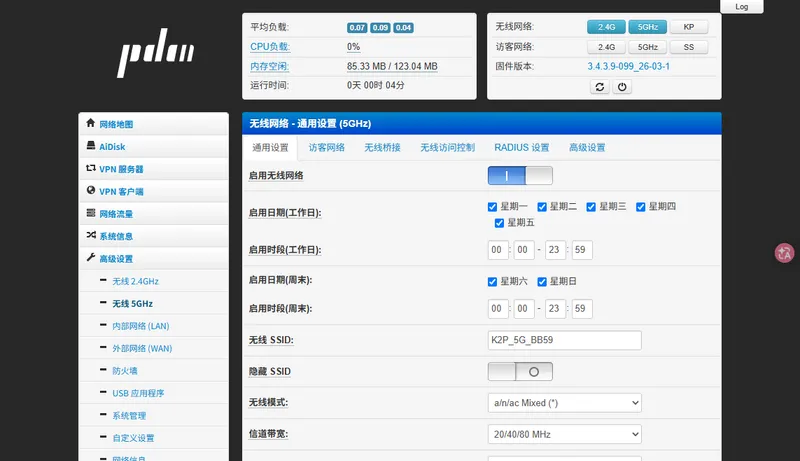
Task: Click the 无线 SSID input field
Action: [x=564, y=340]
